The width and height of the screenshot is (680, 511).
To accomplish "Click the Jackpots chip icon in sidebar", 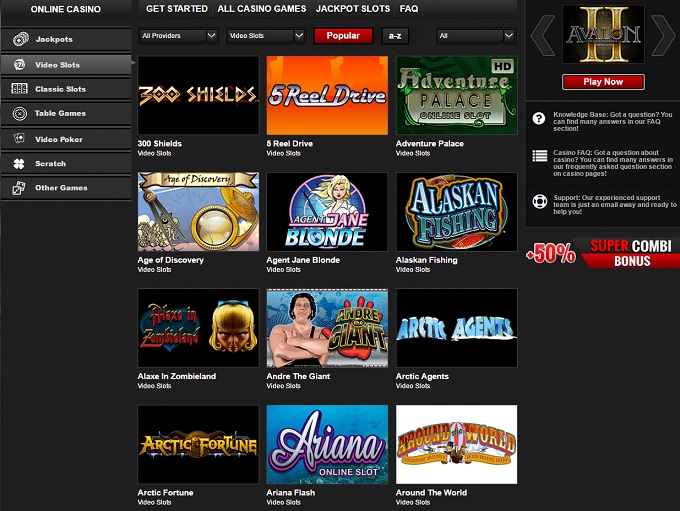I will click(x=20, y=39).
